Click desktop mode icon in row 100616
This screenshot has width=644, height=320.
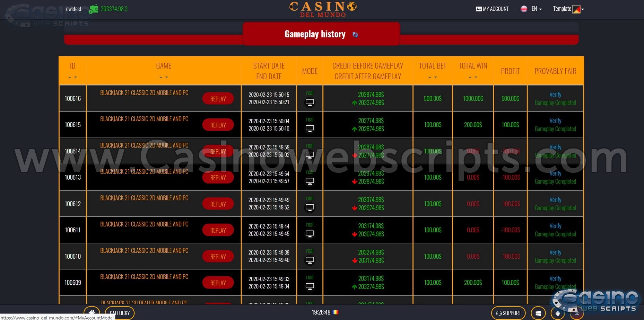[x=310, y=103]
